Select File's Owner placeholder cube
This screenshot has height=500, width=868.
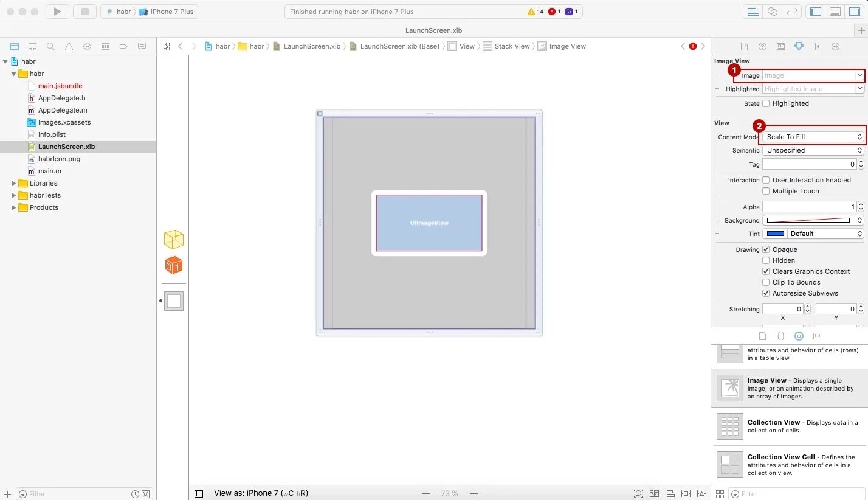click(x=174, y=240)
